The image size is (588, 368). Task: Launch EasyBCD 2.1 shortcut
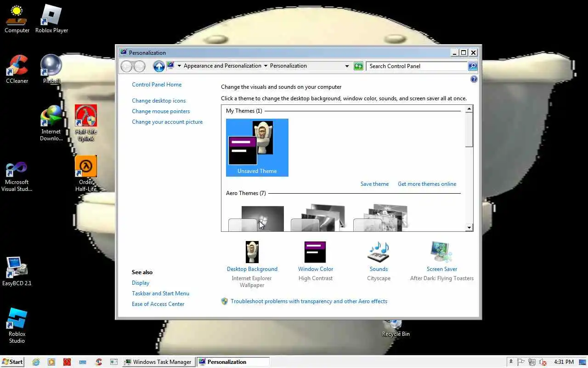[x=17, y=272]
